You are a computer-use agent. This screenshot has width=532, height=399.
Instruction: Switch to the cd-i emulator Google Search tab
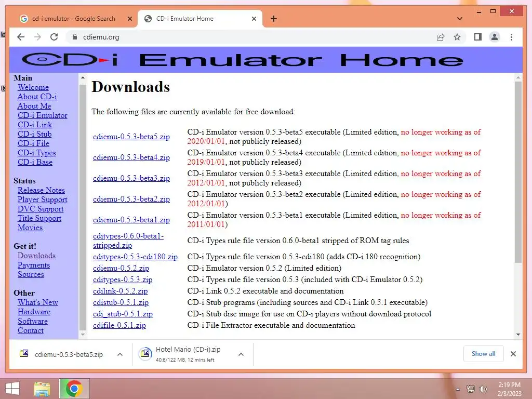click(73, 19)
